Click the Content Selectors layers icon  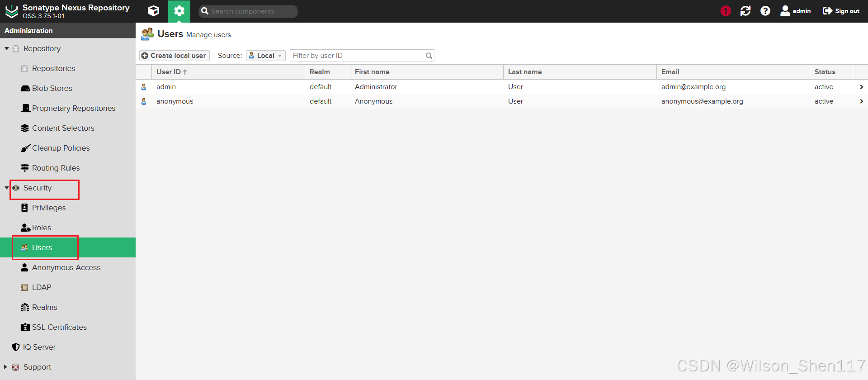(x=25, y=128)
